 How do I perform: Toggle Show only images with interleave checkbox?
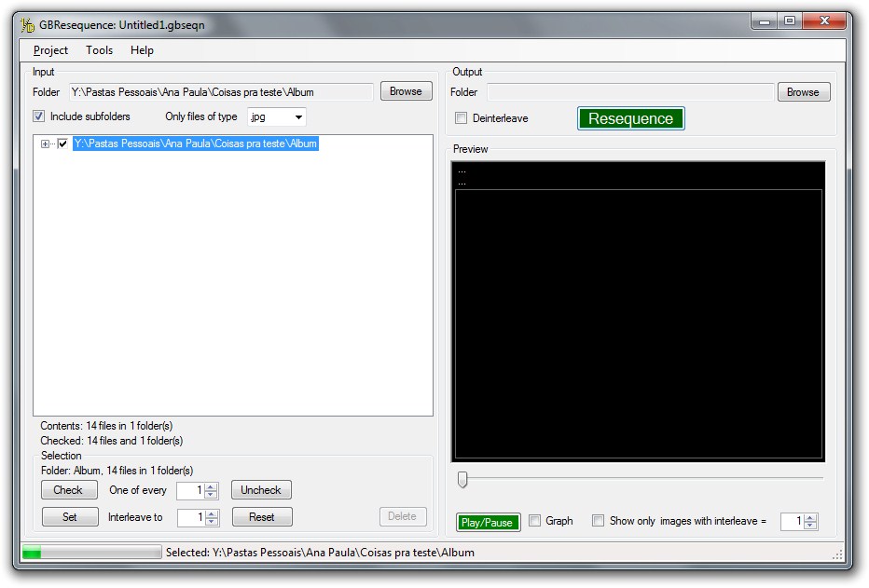[x=599, y=521]
